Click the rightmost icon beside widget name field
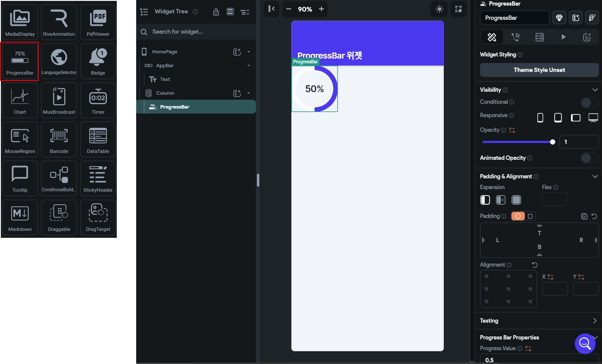The image size is (602, 364). [x=592, y=18]
